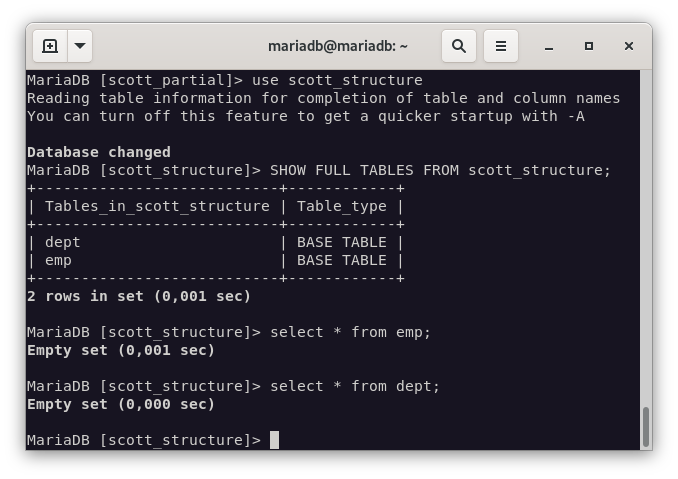
Task: Click the '2 rows in set' result line
Action: pos(138,296)
